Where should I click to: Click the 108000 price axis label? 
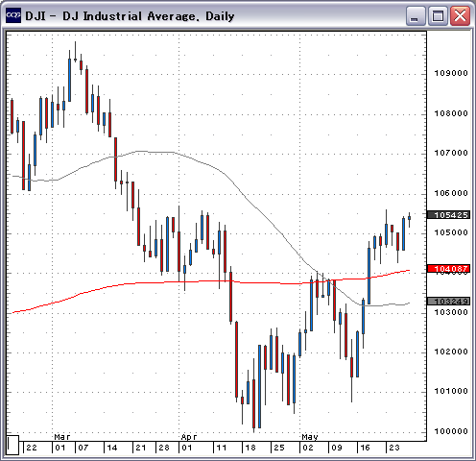tap(451, 113)
